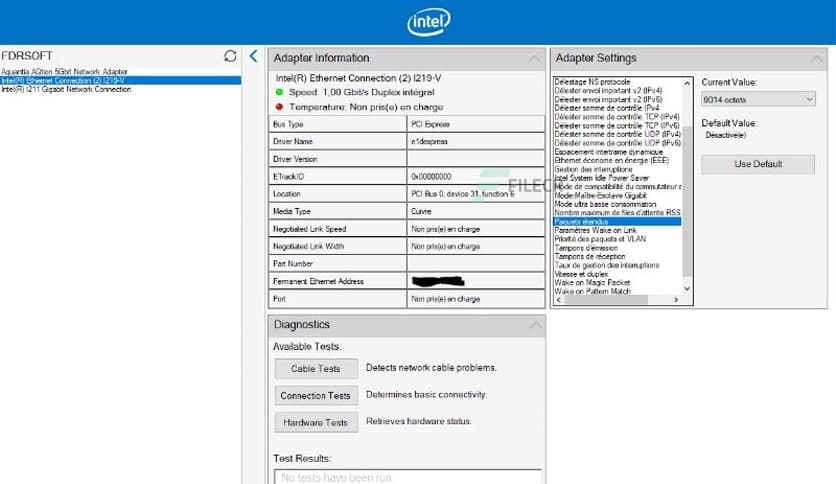The width and height of the screenshot is (836, 484).
Task: Click the Negotiated Link Width label
Action: coord(308,246)
